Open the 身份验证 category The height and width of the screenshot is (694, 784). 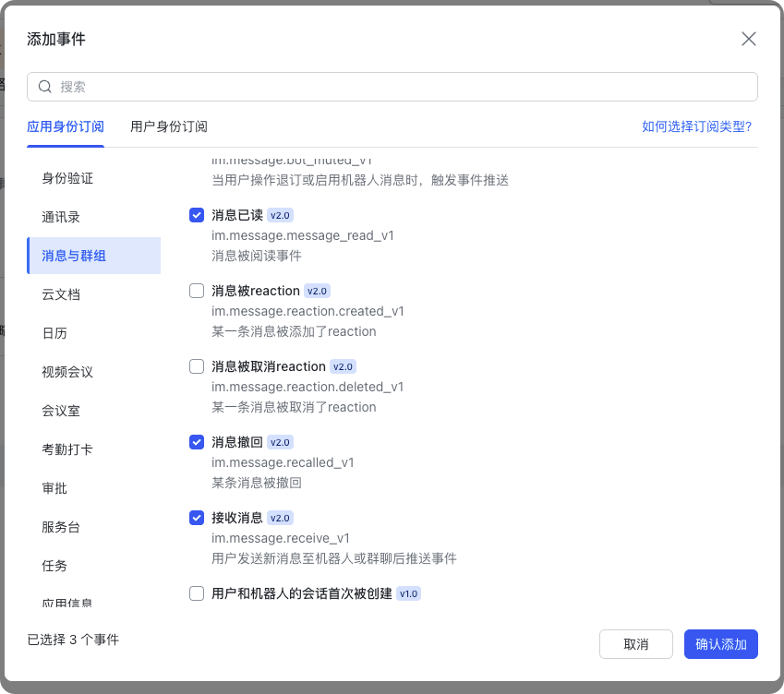[x=67, y=178]
